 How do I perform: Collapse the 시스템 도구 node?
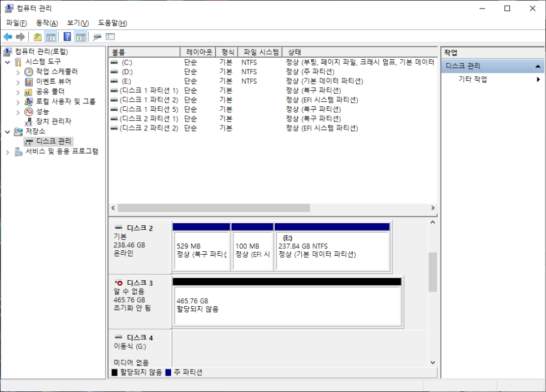8,62
